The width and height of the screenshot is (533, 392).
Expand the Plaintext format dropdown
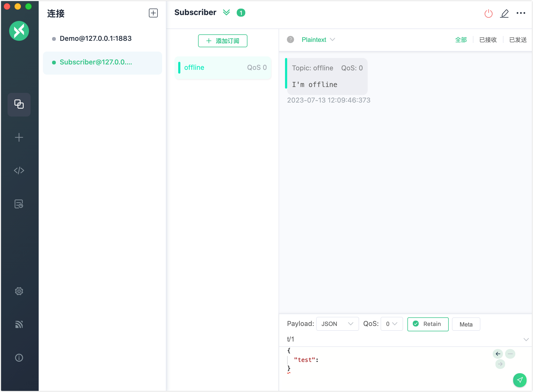tap(318, 40)
